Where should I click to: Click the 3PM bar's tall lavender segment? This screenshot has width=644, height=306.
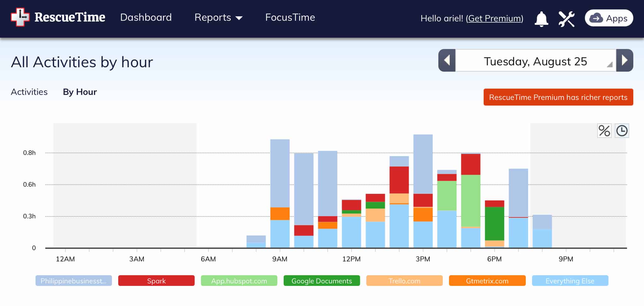coord(423,164)
